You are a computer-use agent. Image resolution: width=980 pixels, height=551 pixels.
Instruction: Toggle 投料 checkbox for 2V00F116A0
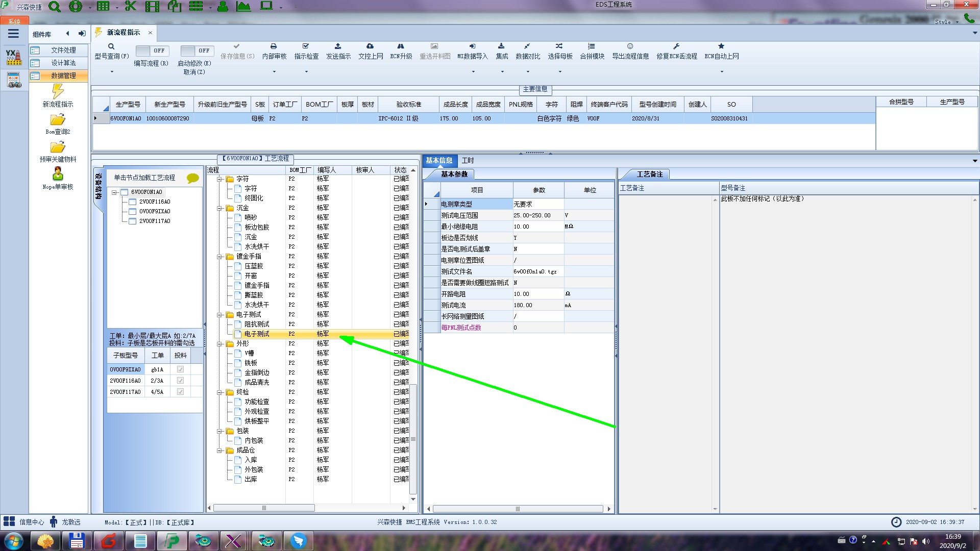click(x=180, y=381)
